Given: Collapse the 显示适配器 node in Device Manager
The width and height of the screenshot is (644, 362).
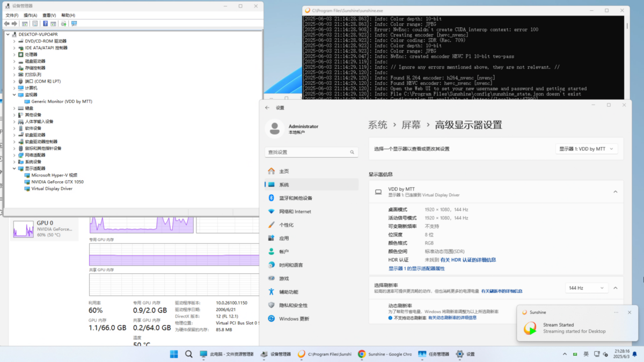Looking at the screenshot, I should 14,168.
